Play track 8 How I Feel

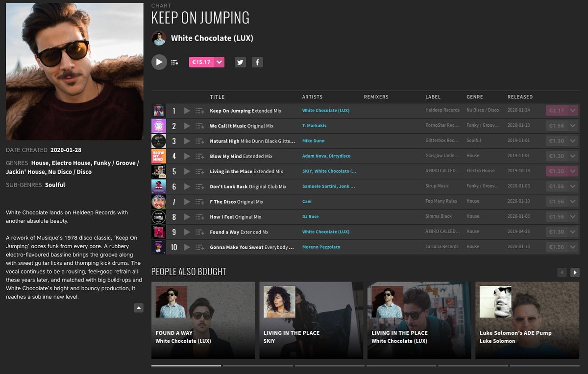(x=187, y=217)
